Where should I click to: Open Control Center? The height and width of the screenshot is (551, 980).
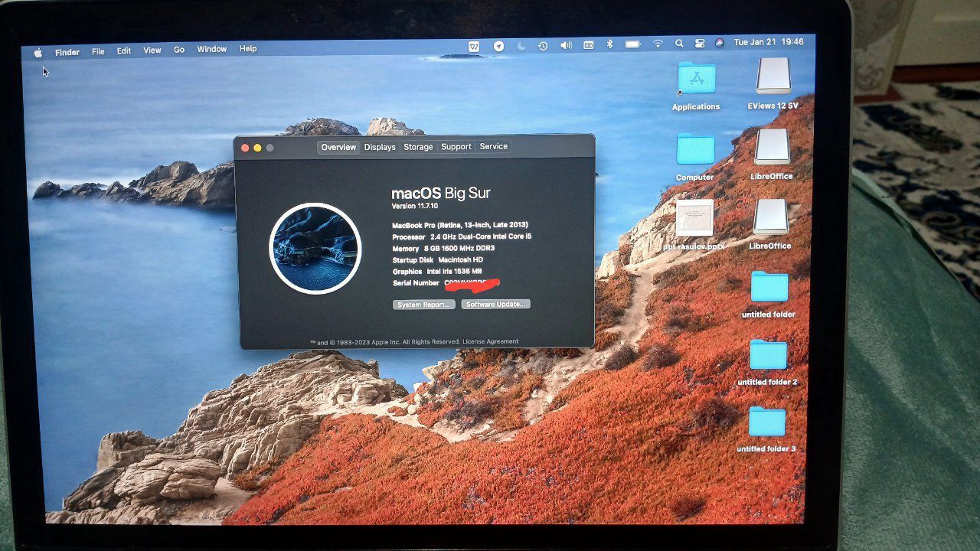700,43
